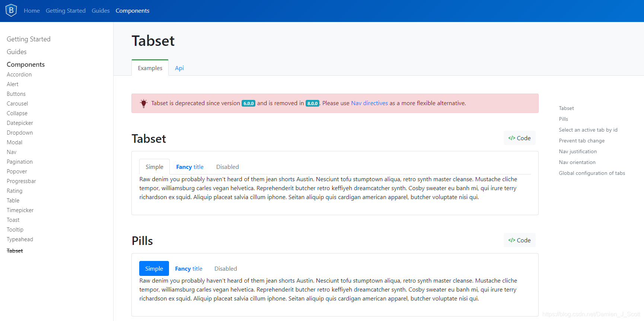This screenshot has height=321, width=644.
Task: Go to Rating component page
Action: tap(15, 191)
